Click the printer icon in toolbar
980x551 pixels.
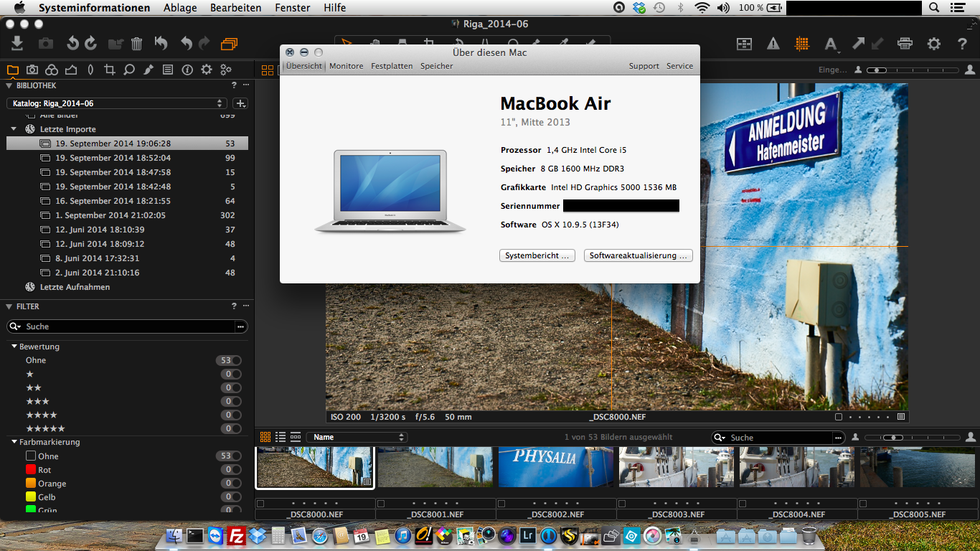click(905, 44)
